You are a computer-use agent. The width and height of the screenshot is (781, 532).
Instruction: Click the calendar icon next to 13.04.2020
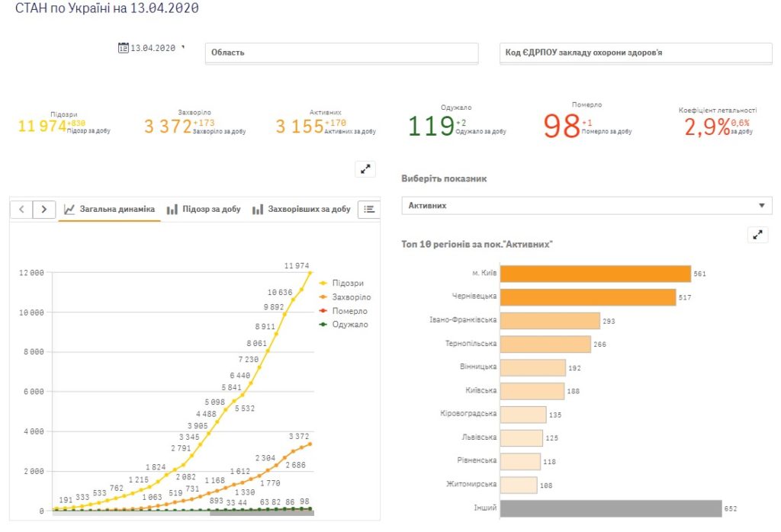(124, 48)
